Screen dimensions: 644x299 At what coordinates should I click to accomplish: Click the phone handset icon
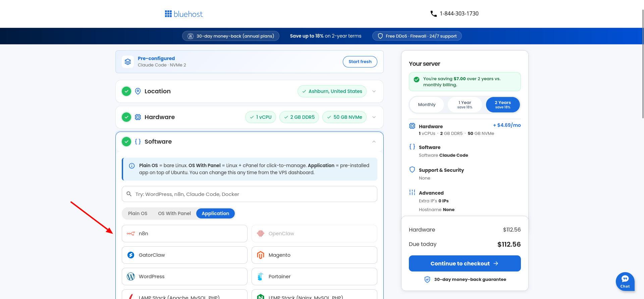tap(433, 14)
